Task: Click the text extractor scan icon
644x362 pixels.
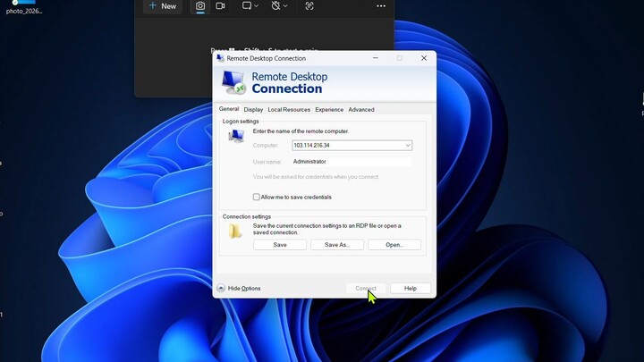Action: 309,5
